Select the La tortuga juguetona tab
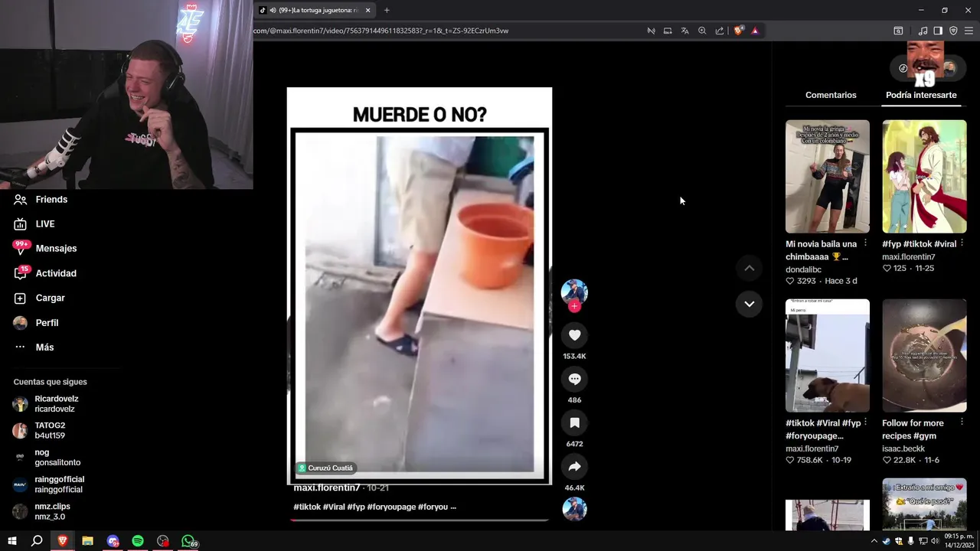Screen dimensions: 980x551 coord(314,10)
